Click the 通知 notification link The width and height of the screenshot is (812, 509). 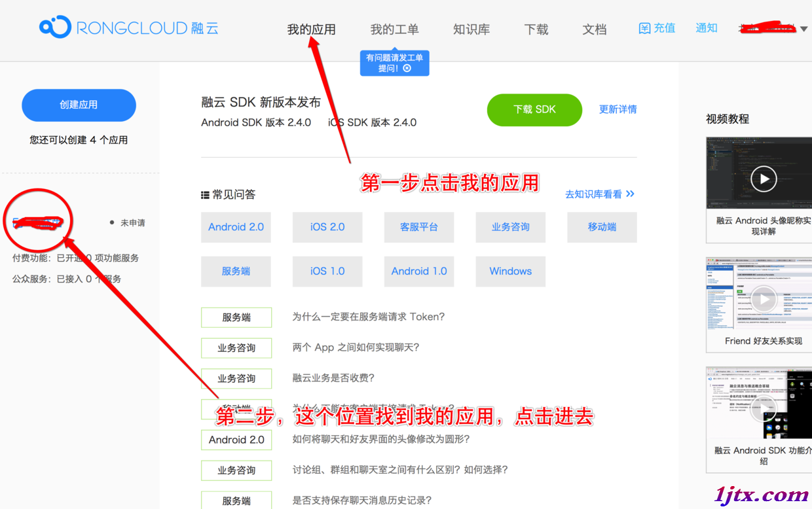[x=707, y=28]
